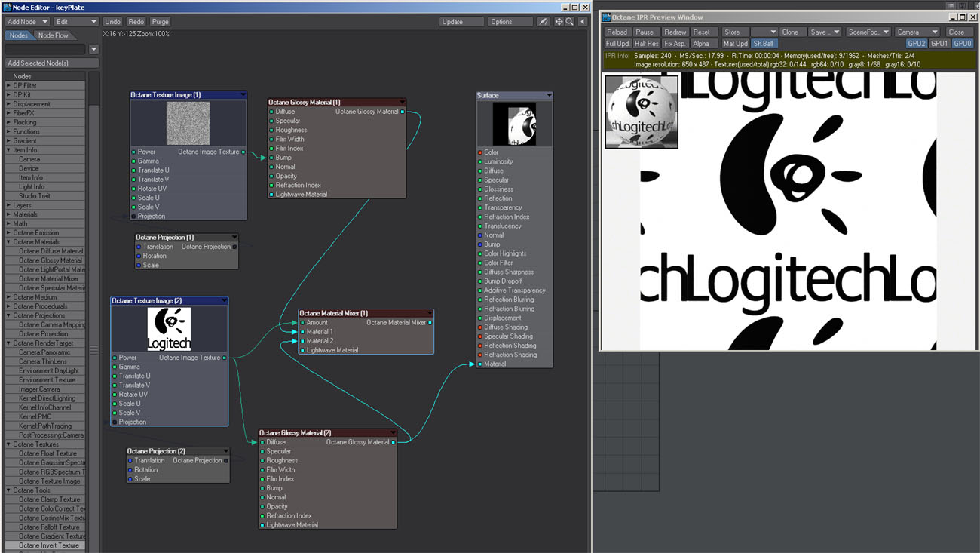Click the Update button in Node Editor
980x553 pixels.
[x=461, y=22]
